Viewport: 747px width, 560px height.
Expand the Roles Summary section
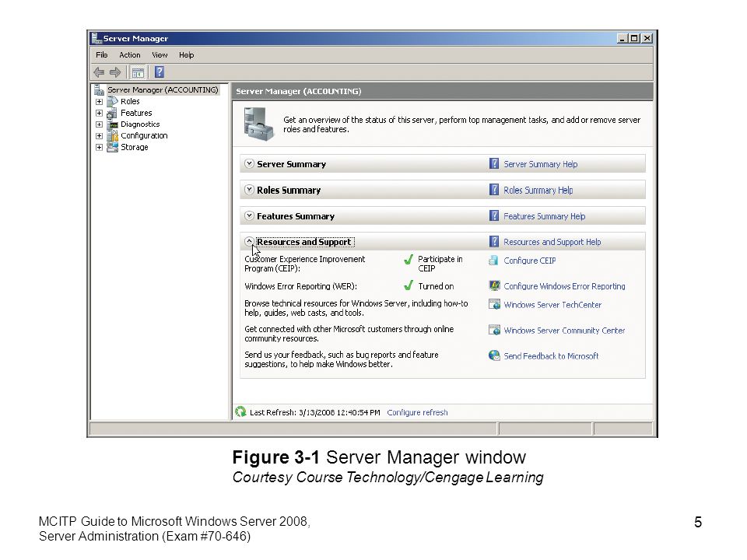[249, 190]
